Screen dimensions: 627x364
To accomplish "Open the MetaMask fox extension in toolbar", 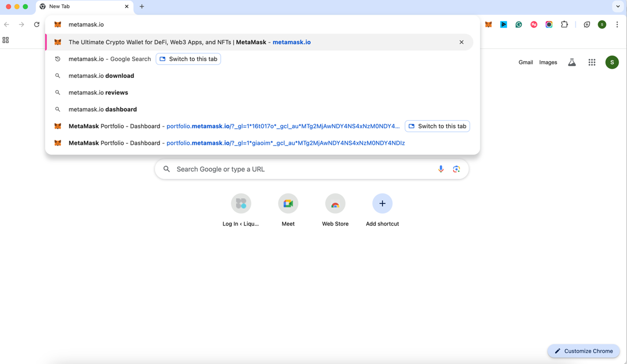I will click(488, 25).
